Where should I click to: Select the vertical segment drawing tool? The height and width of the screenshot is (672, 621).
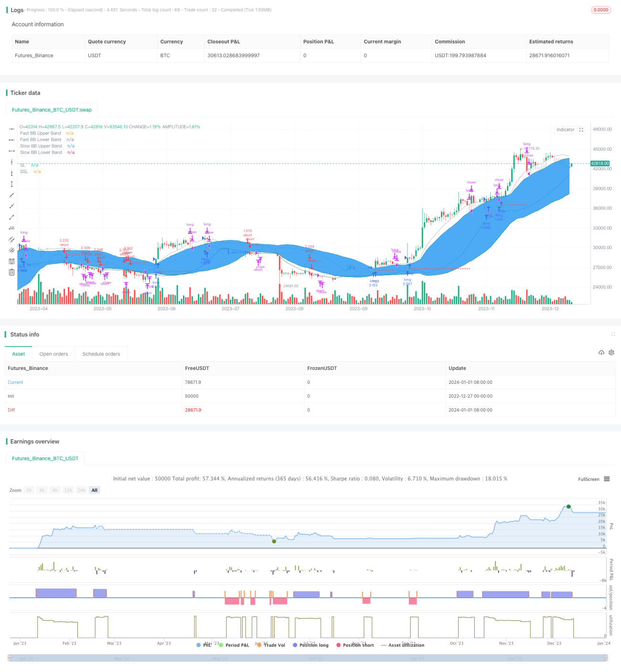11,184
